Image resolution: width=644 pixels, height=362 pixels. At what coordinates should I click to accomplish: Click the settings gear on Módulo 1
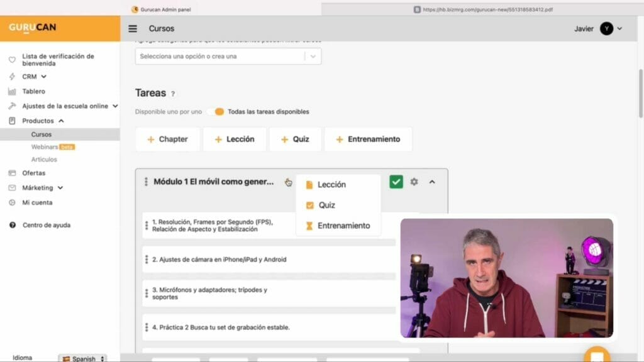pos(414,182)
